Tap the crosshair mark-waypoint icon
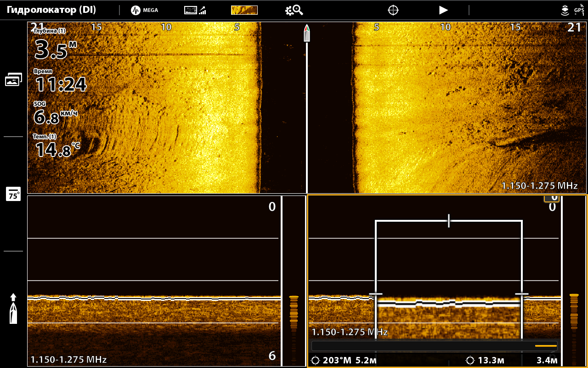This screenshot has width=588, height=368. [x=393, y=10]
